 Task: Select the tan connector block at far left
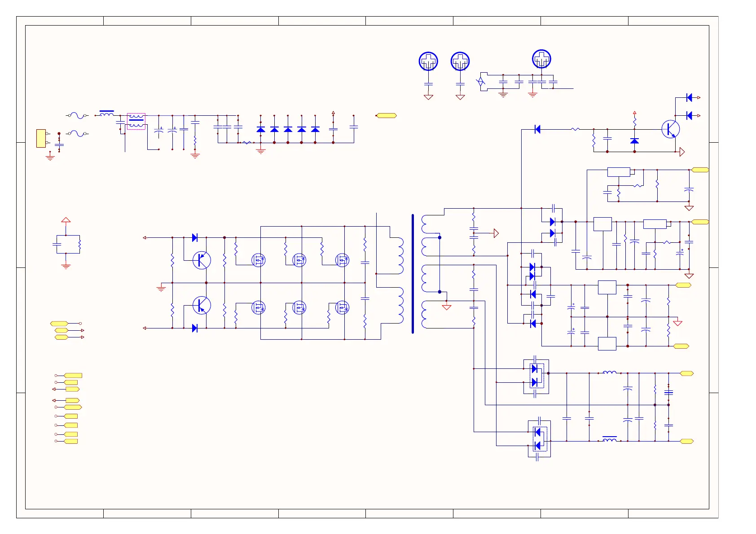click(41, 138)
